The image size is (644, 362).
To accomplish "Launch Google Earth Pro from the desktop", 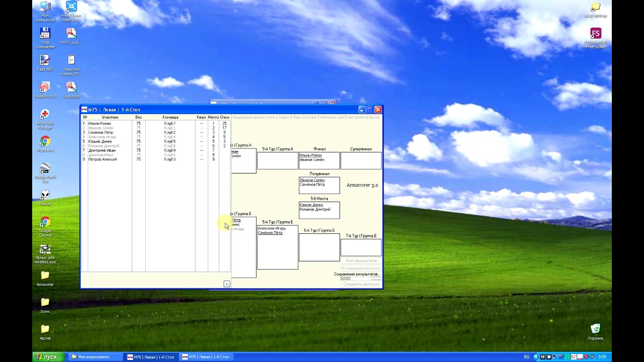I will [45, 173].
